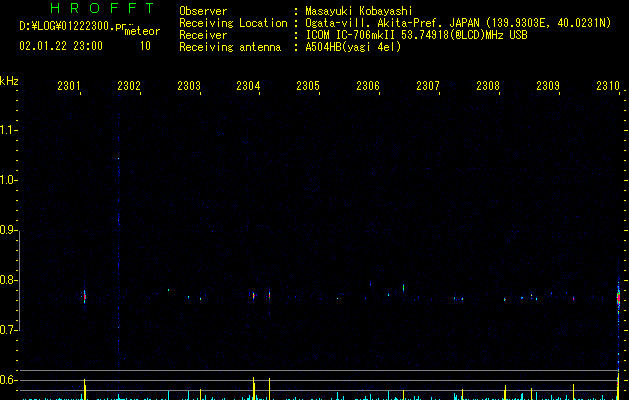Click the 2301 time marker

click(x=69, y=86)
